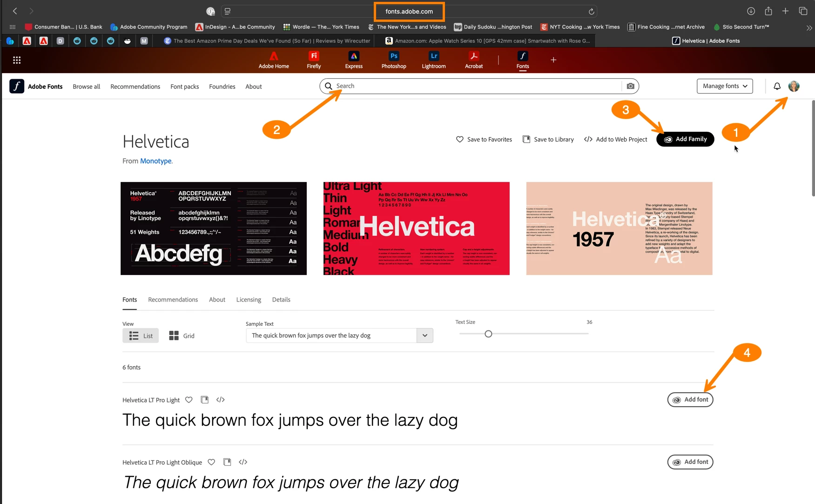Open Photoshop from the app bar
The image size is (815, 504).
point(394,60)
